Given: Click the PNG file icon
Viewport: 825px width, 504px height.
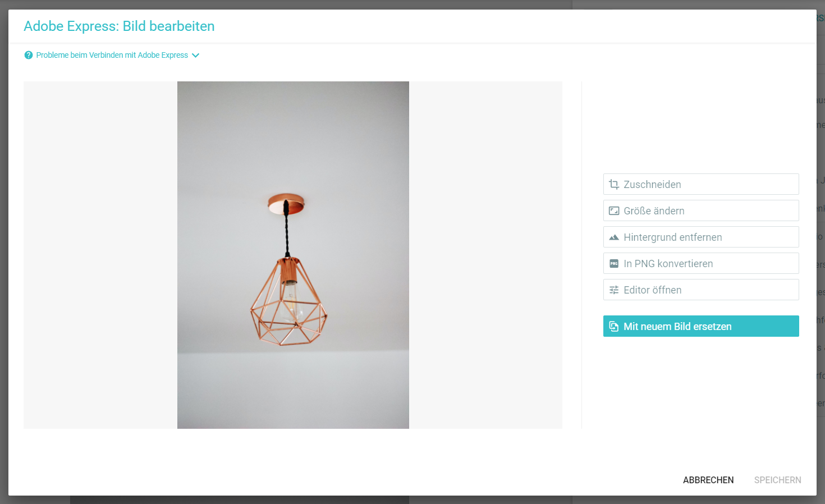Looking at the screenshot, I should (x=614, y=264).
